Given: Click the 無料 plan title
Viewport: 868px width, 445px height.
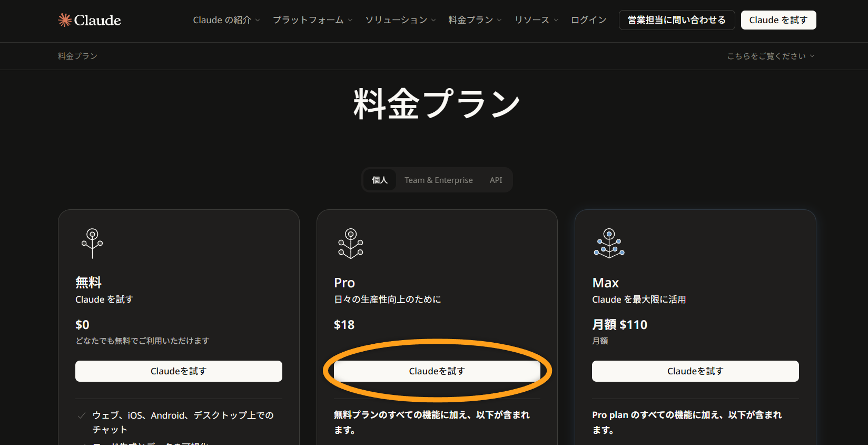Looking at the screenshot, I should [88, 283].
